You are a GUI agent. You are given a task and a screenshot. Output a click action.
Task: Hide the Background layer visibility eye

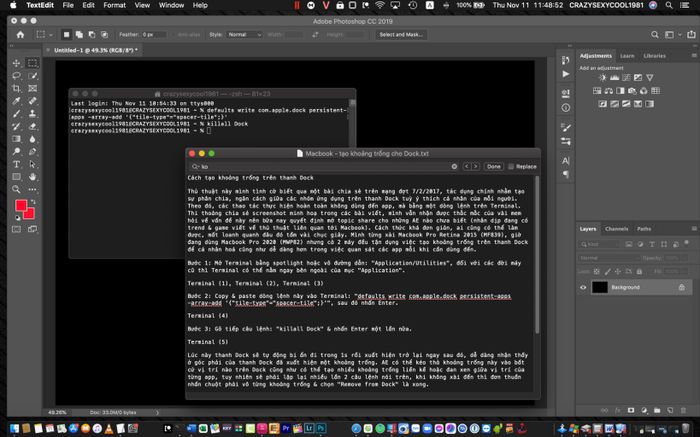pyautogui.click(x=583, y=287)
